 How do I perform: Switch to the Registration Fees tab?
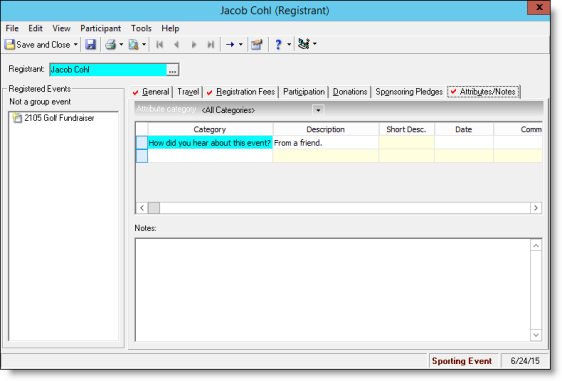click(241, 92)
